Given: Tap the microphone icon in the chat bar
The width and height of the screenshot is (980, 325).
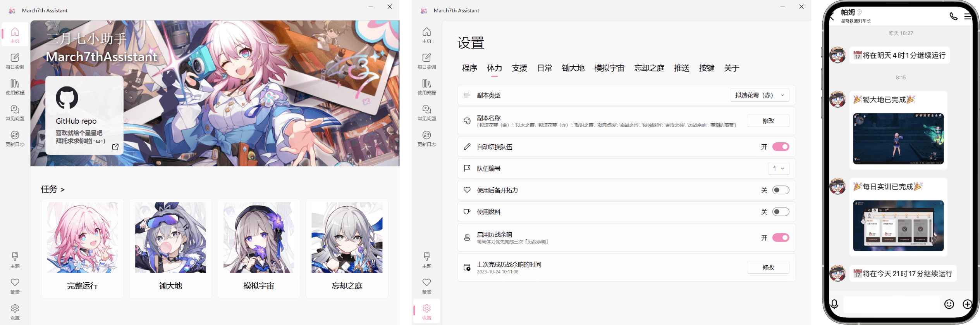Looking at the screenshot, I should coord(834,304).
